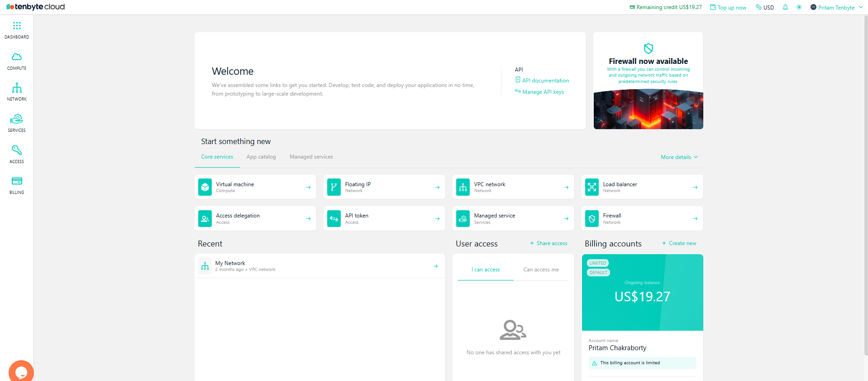868x381 pixels.
Task: Switch to the App catalog tab
Action: (x=261, y=157)
